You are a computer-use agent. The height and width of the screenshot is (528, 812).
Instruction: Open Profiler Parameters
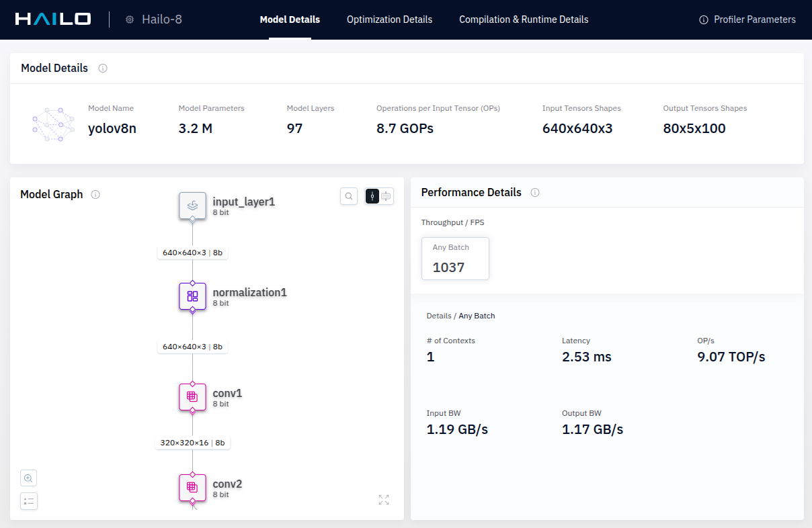pos(747,19)
